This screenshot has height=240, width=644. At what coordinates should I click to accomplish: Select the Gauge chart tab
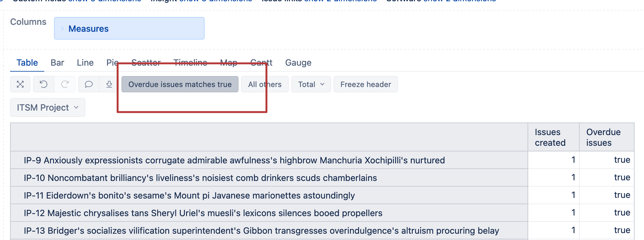298,63
